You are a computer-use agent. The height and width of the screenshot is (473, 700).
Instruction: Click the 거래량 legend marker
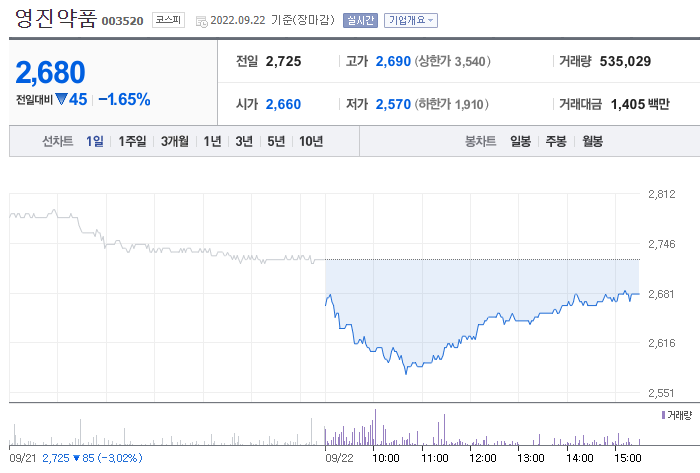coord(663,415)
